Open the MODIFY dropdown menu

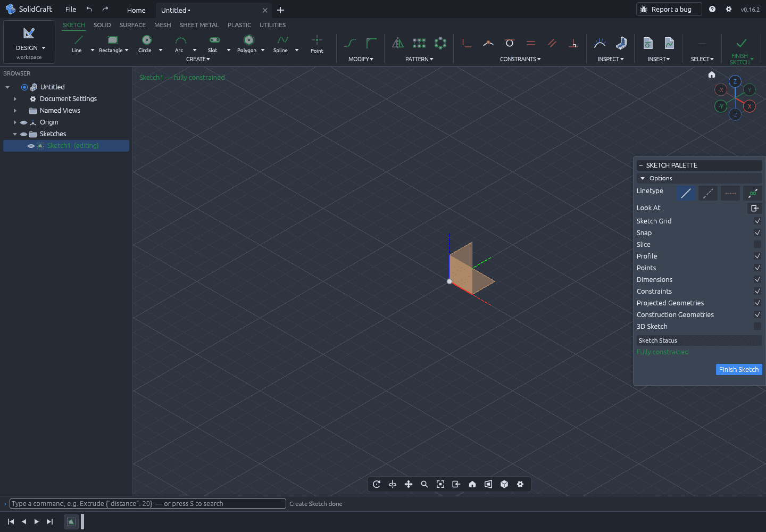tap(361, 59)
